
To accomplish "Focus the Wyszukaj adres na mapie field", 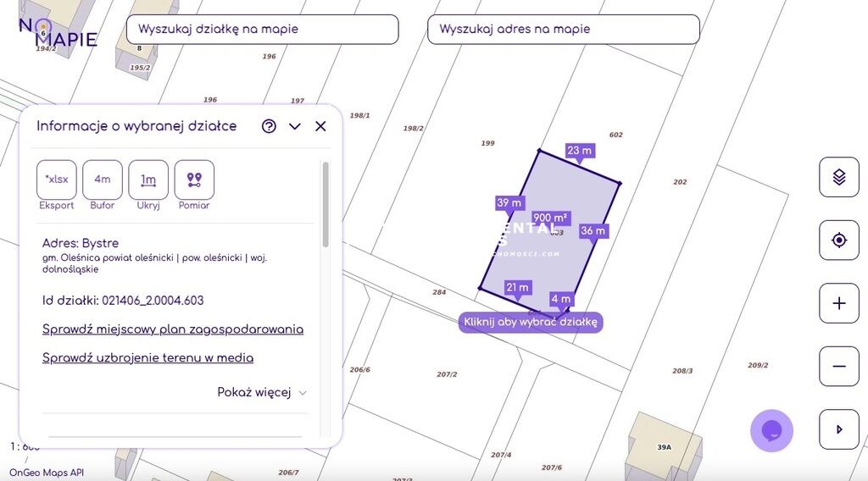I will [x=563, y=29].
